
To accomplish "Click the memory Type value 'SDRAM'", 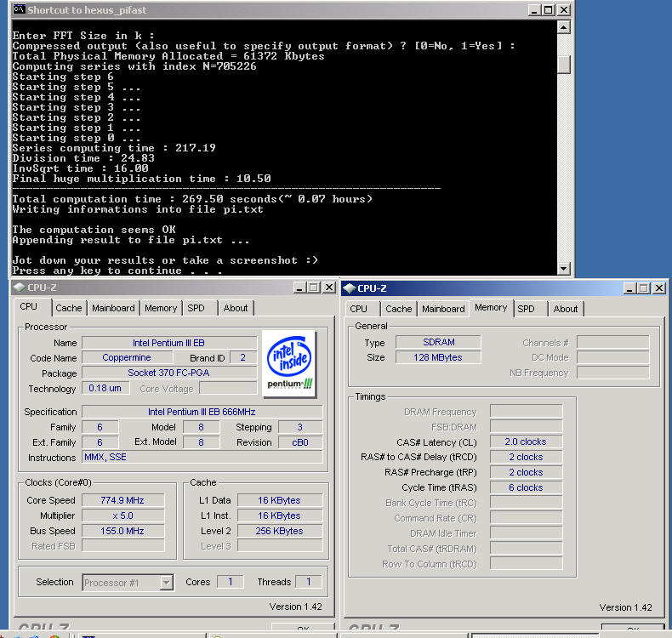I will 438,342.
